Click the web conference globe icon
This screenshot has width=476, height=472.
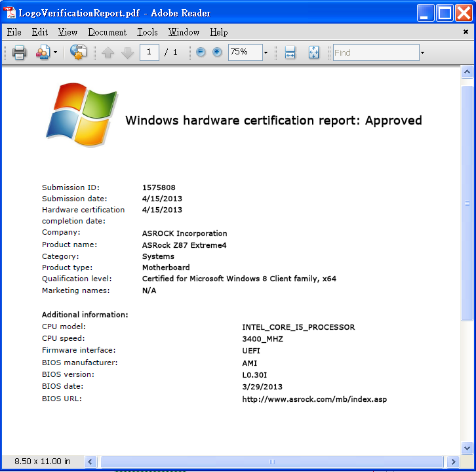[x=78, y=52]
